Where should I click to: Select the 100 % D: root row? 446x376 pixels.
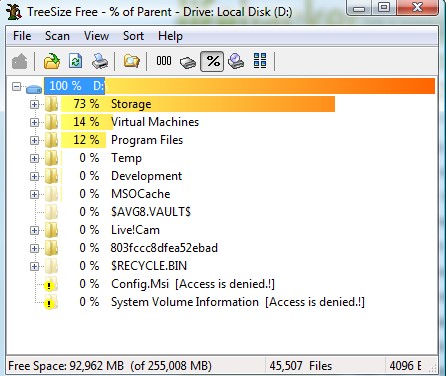pos(239,86)
